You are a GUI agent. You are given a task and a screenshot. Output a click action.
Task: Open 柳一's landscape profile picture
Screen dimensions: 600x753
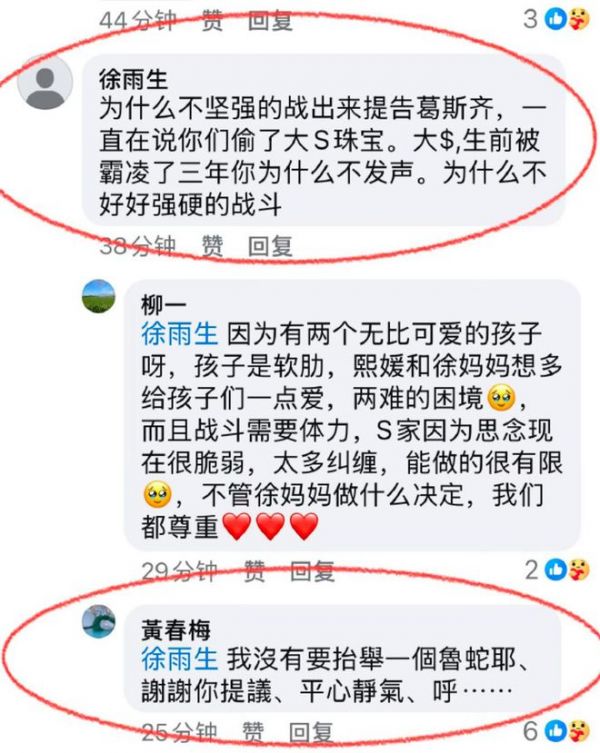coord(98,296)
